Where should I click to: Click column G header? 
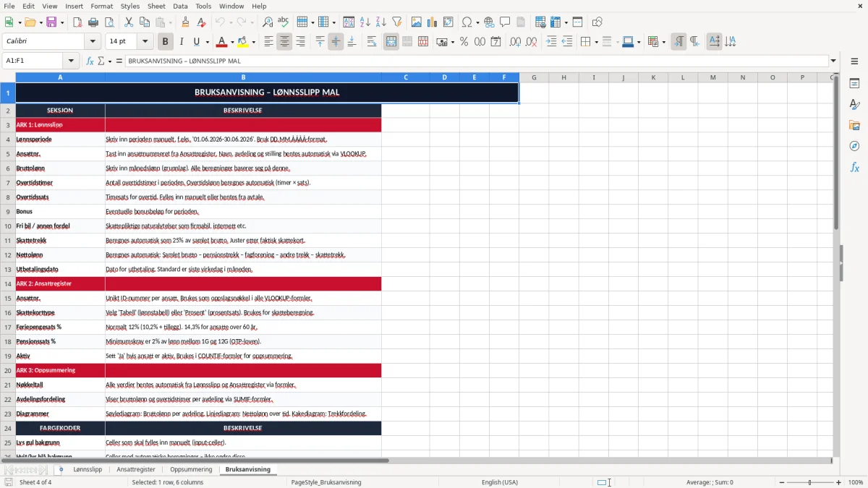click(534, 77)
